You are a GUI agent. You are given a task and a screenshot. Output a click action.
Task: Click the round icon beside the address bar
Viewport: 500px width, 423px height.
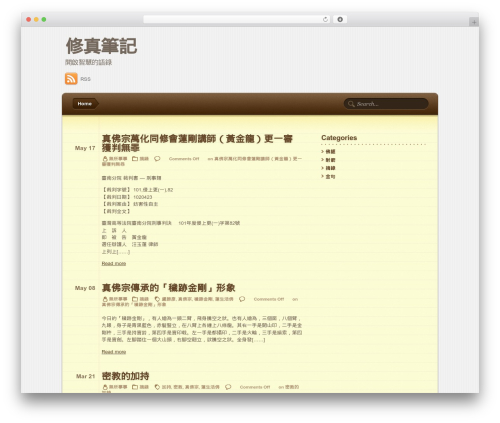[x=340, y=19]
